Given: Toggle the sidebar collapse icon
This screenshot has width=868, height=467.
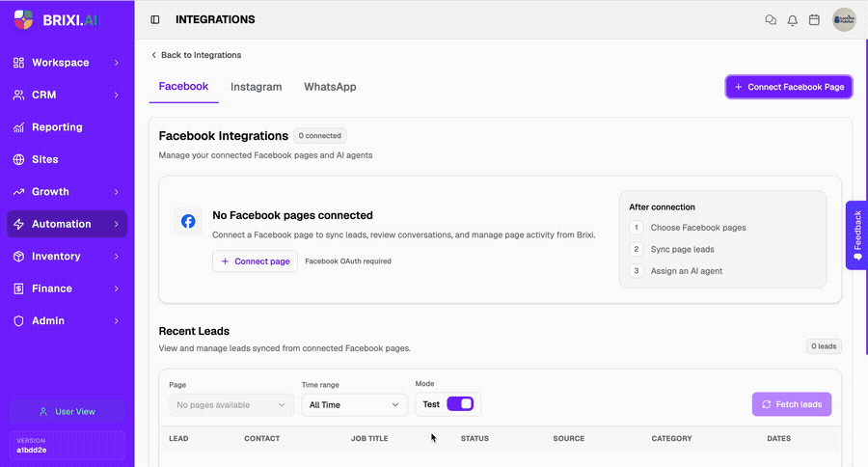Looking at the screenshot, I should click(x=155, y=19).
